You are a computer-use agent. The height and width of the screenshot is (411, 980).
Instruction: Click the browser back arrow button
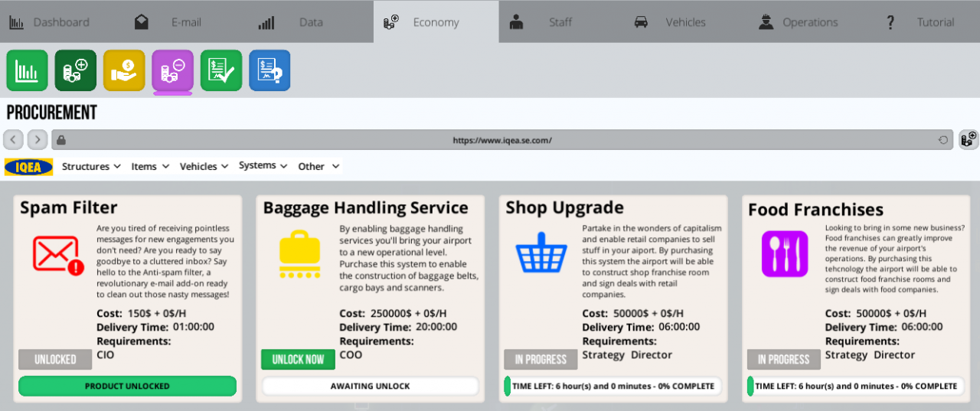[x=14, y=140]
